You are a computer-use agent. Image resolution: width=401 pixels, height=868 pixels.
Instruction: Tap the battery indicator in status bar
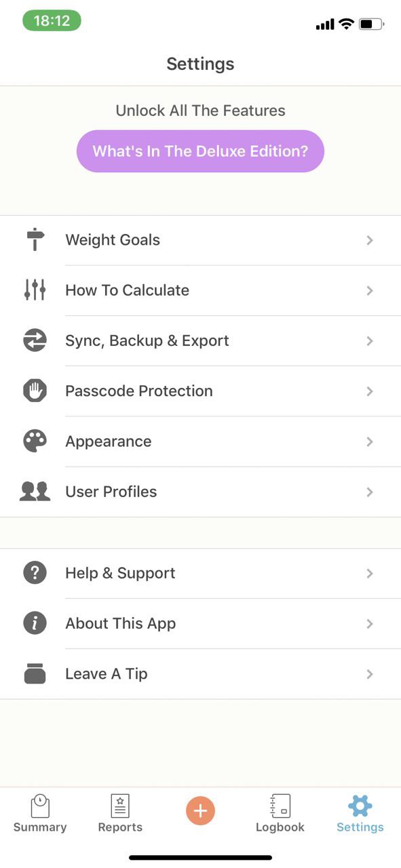tap(372, 24)
